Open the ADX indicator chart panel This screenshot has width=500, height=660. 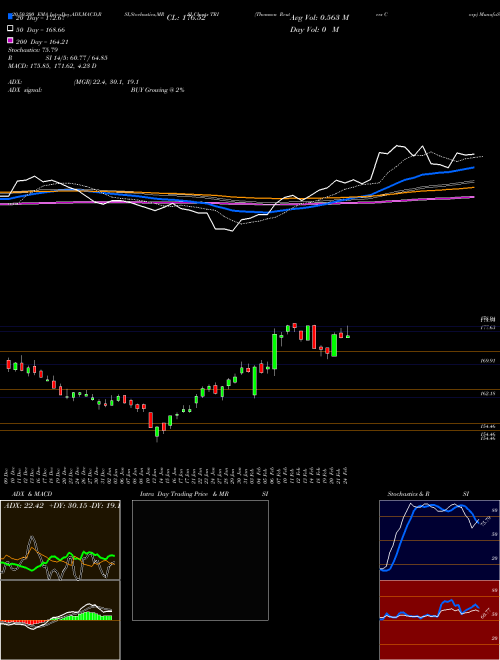[x=60, y=540]
